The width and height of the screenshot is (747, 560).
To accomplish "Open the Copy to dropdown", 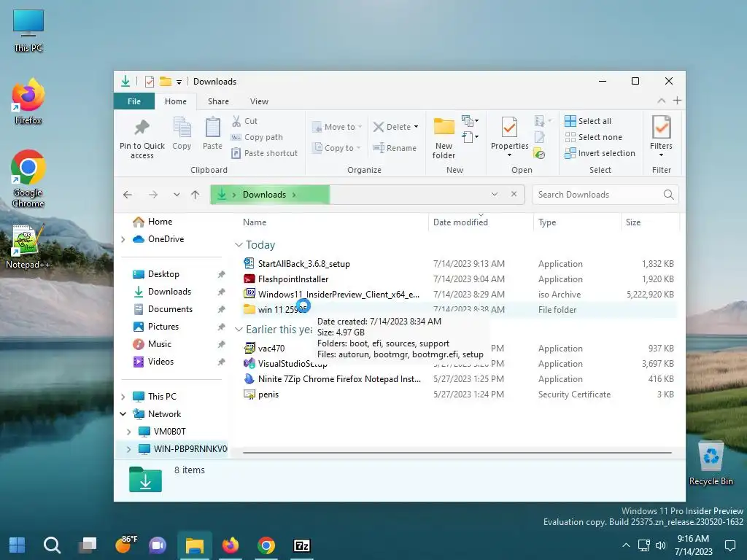I will (x=336, y=148).
